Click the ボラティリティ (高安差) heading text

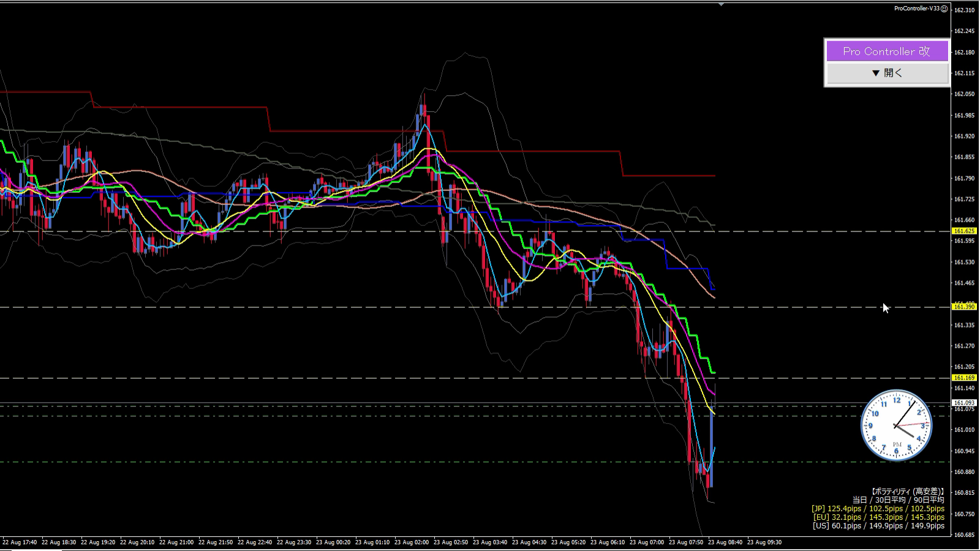(x=907, y=491)
